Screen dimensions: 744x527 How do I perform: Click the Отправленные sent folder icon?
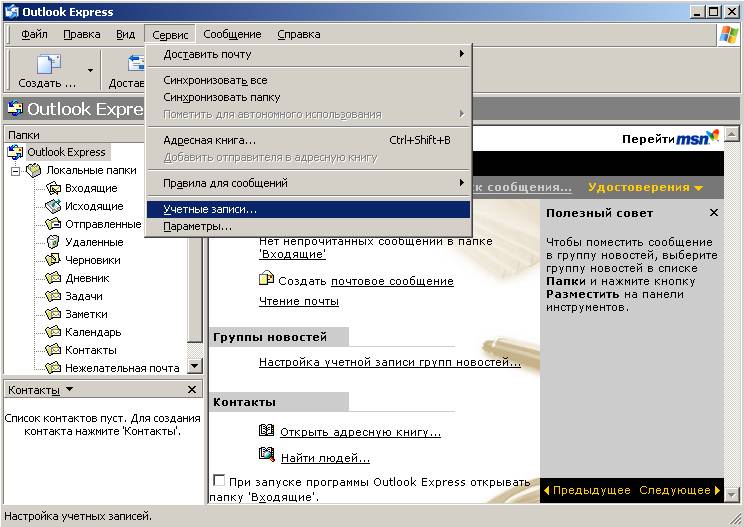pos(53,224)
